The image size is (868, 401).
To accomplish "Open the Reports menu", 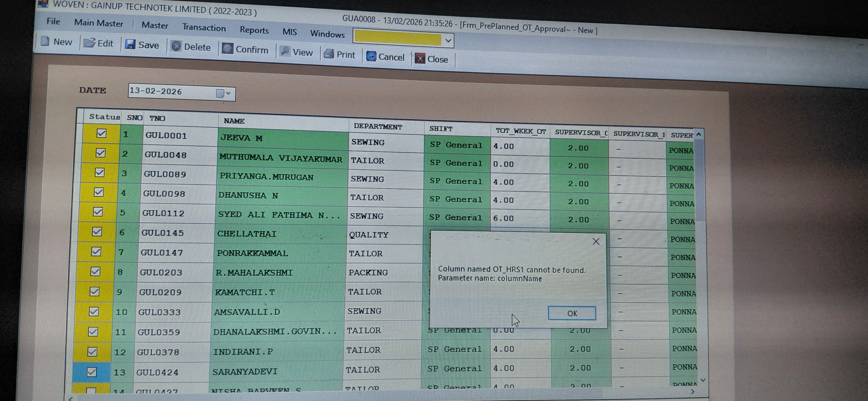I will pos(254,30).
